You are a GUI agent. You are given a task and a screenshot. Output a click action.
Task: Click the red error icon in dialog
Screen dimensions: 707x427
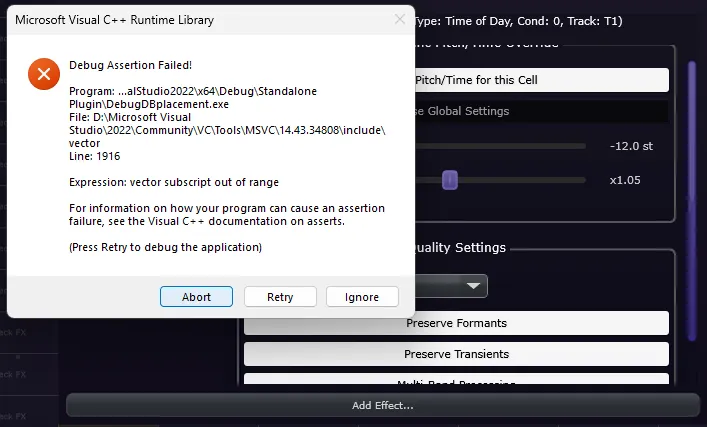[x=43, y=73]
